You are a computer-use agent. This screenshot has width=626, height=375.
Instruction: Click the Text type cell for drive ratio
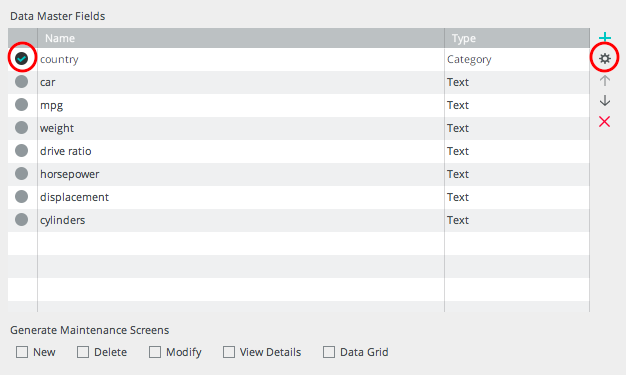517,151
